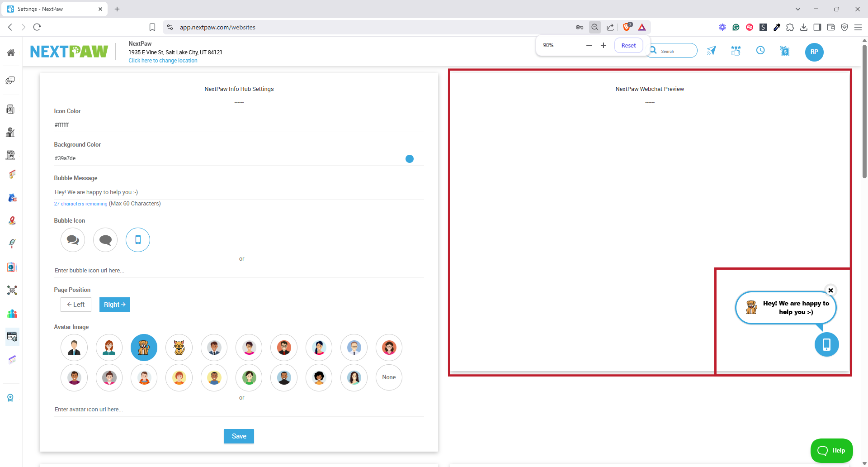868x467 pixels.
Task: Click the Grammarly extension icon
Action: click(x=736, y=27)
